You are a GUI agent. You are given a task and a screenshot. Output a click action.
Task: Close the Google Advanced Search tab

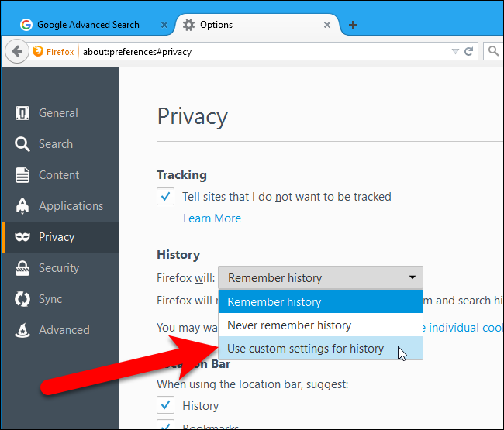click(164, 25)
